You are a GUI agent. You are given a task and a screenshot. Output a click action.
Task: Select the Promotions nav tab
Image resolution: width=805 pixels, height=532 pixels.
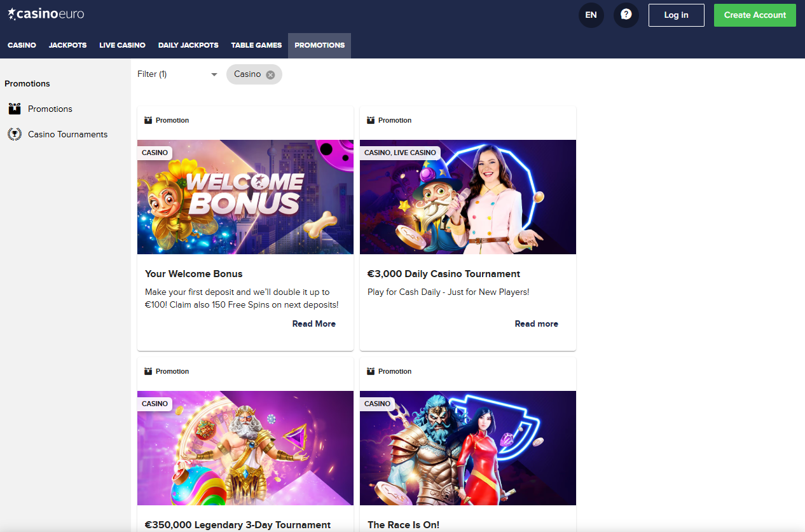pos(320,45)
